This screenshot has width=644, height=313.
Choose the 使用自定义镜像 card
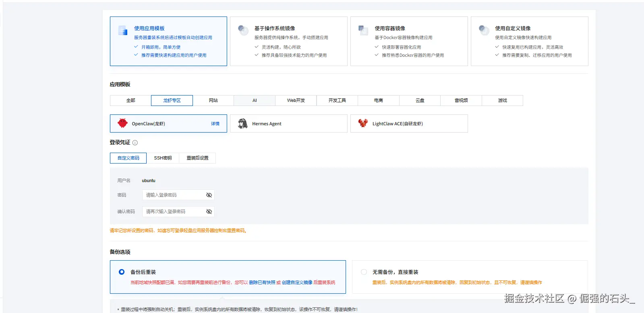[x=530, y=41]
